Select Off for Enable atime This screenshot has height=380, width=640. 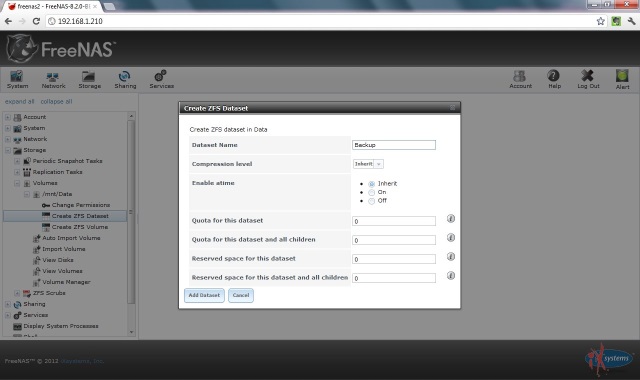click(371, 201)
